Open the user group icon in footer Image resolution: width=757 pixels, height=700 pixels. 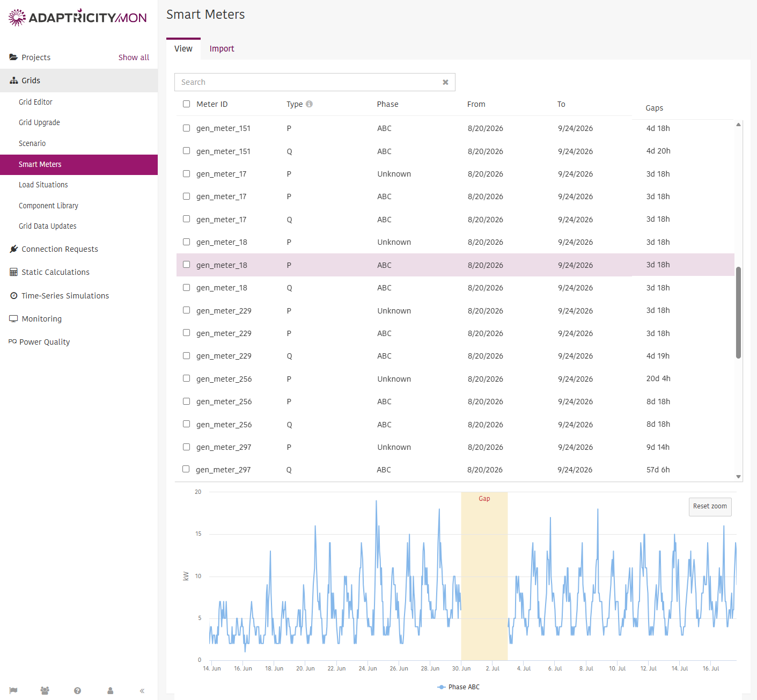tap(45, 691)
